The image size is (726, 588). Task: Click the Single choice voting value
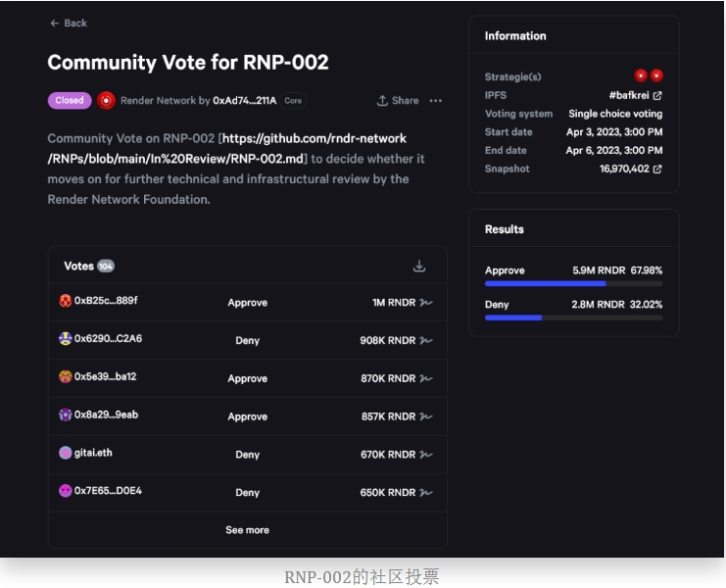(x=615, y=114)
